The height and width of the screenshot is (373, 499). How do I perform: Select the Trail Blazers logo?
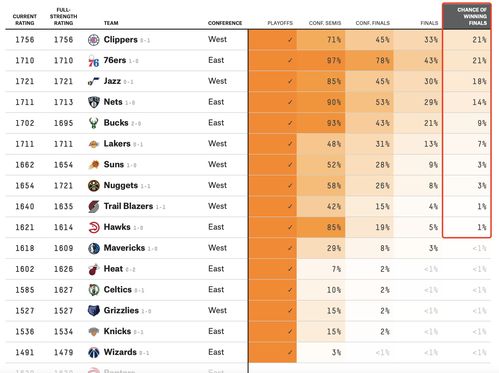pyautogui.click(x=94, y=207)
